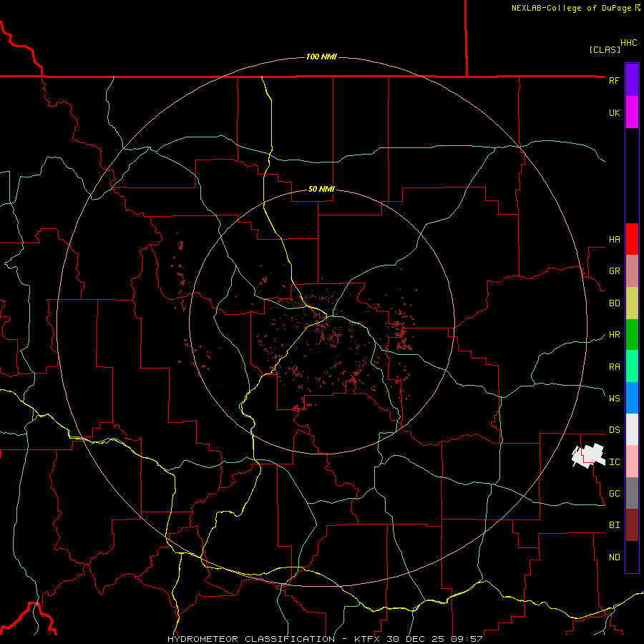Screen dimensions: 644x644
Task: Click the ND legend label
Action: pos(614,557)
